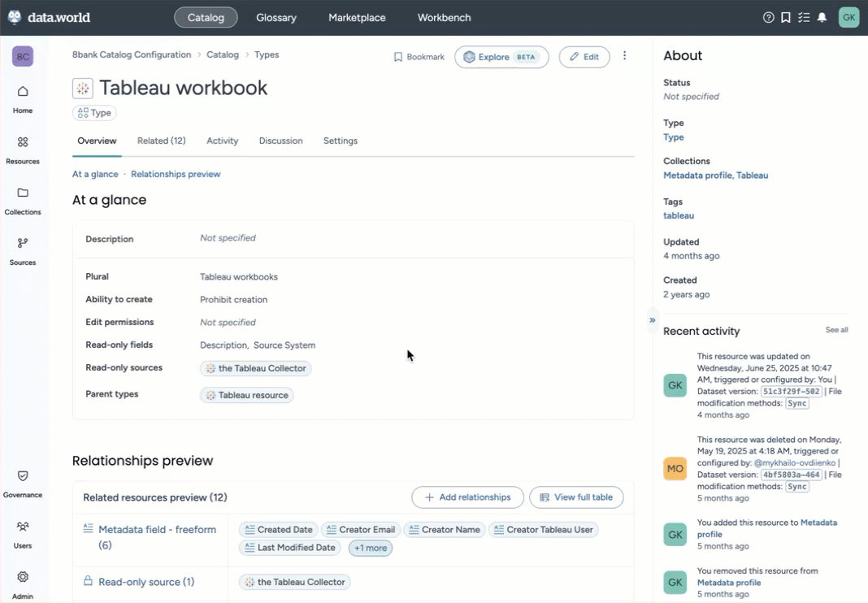The image size is (868, 603).
Task: Open the tasks checklist icon
Action: click(x=804, y=17)
